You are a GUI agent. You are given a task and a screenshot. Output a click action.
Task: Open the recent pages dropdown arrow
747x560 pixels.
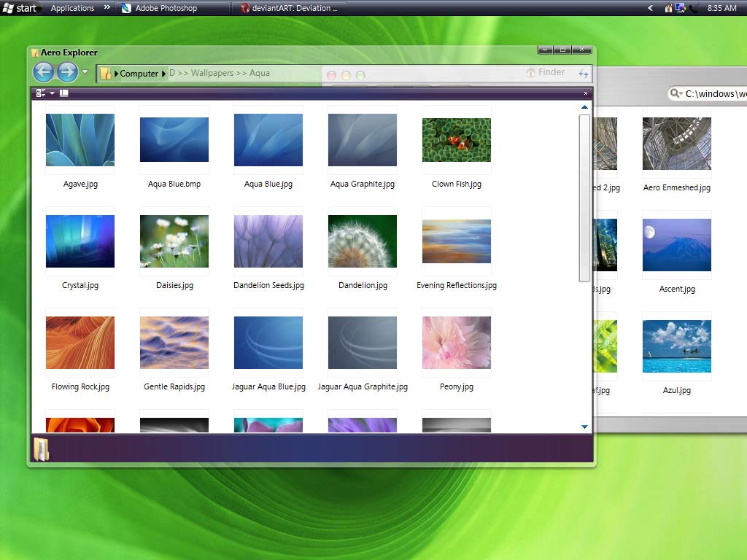(85, 72)
